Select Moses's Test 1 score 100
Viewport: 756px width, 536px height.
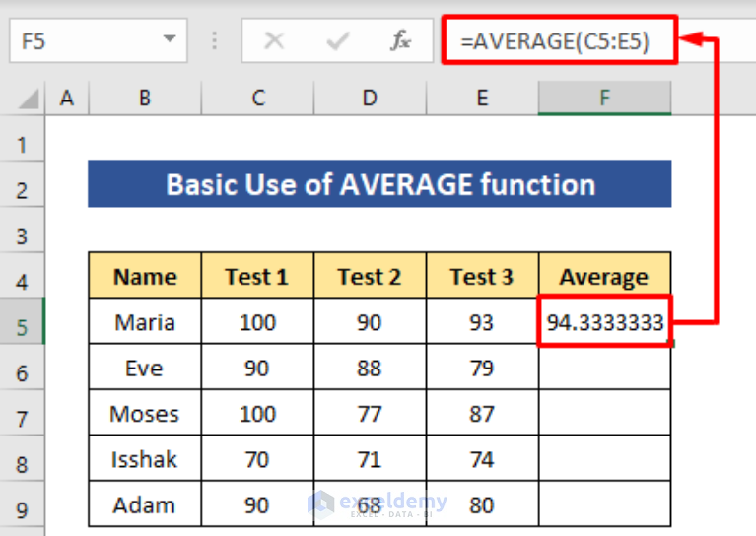[257, 413]
